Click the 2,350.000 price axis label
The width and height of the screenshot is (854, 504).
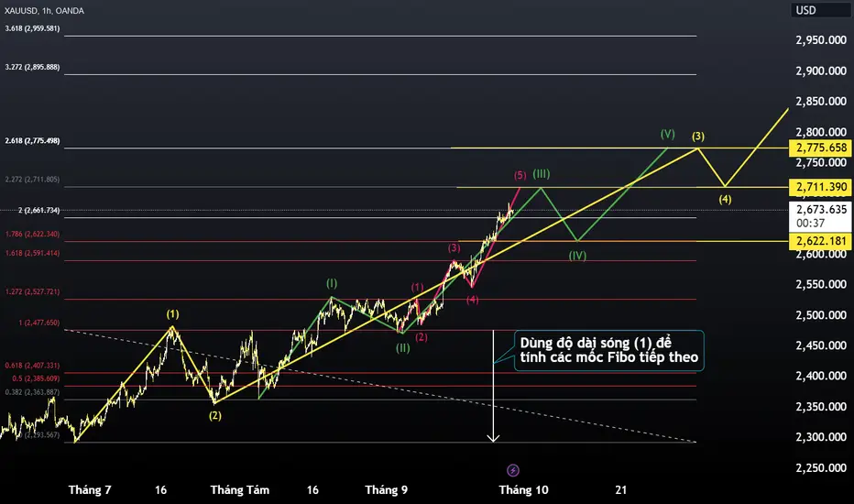coord(821,407)
